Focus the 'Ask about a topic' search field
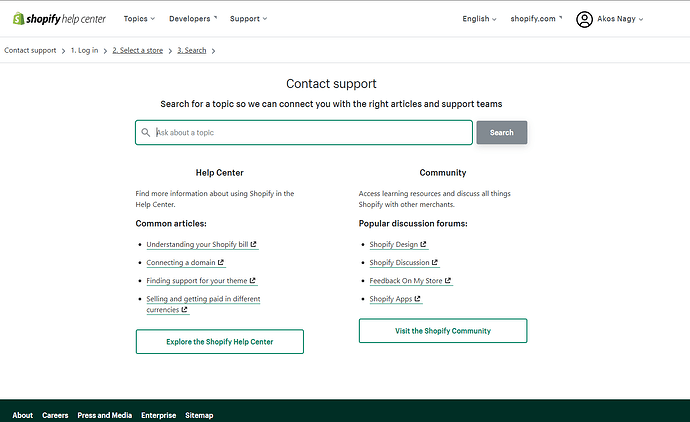This screenshot has width=690, height=422. (310, 132)
